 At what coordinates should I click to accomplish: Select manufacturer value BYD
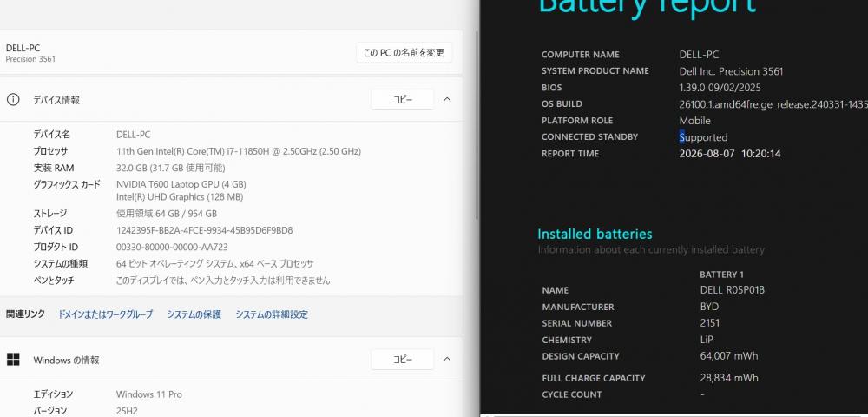click(709, 307)
